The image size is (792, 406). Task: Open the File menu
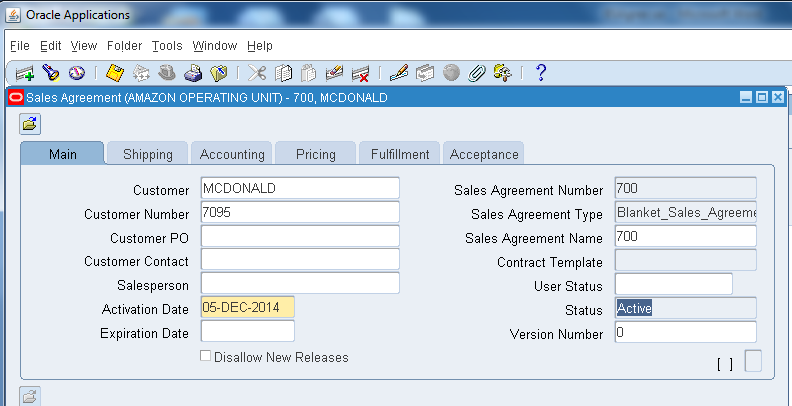click(x=20, y=46)
